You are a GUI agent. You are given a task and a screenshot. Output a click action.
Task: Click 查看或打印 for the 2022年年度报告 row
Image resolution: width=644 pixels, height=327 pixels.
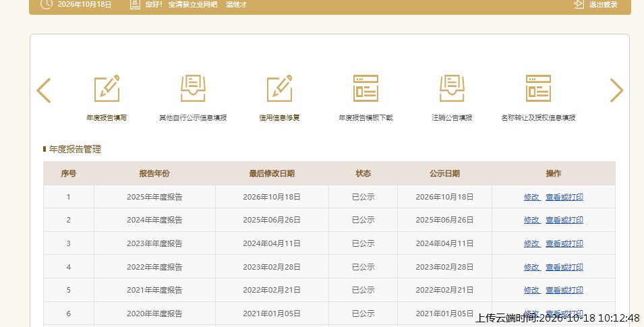pyautogui.click(x=564, y=267)
